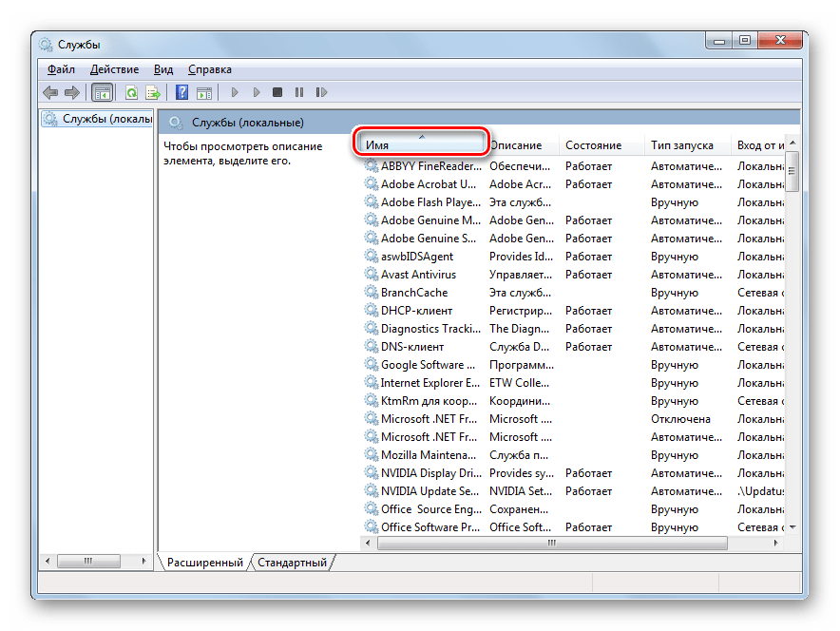Viewport: 840px width, 631px height.
Task: Open the Справка menu
Action: click(209, 69)
